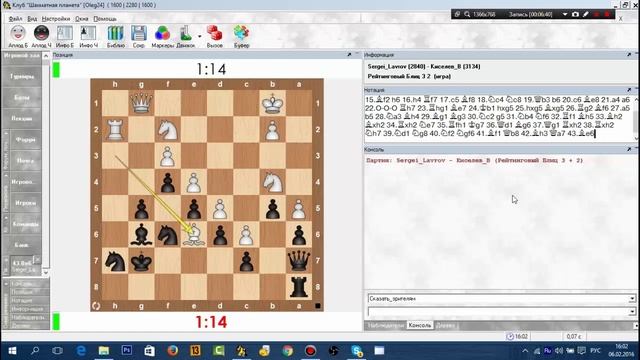The image size is (640, 360).
Task: Click the 'Банк' sidebar button
Action: pyautogui.click(x=22, y=245)
